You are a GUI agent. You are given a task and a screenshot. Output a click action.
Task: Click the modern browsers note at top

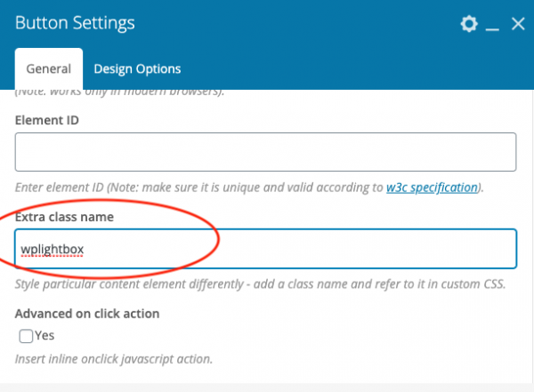coord(107,93)
